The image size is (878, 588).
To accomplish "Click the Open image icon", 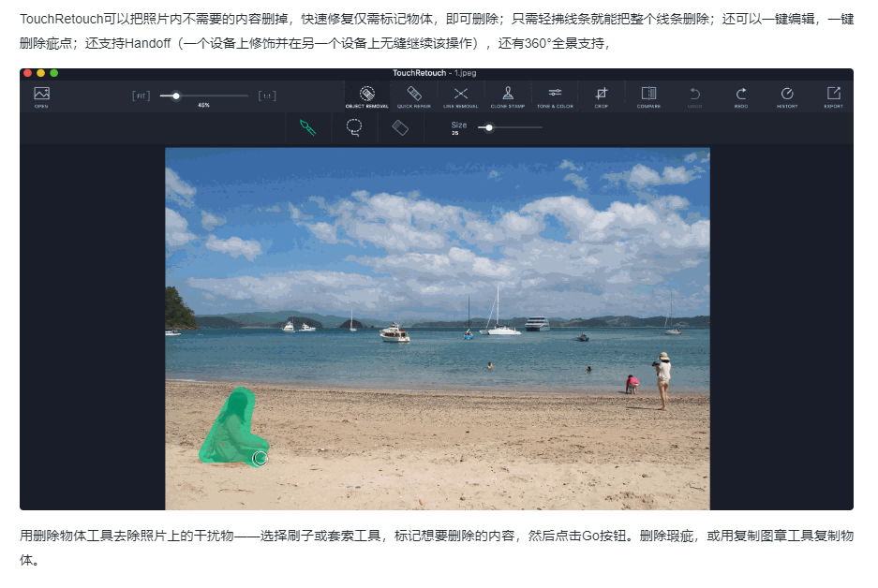I will point(41,96).
